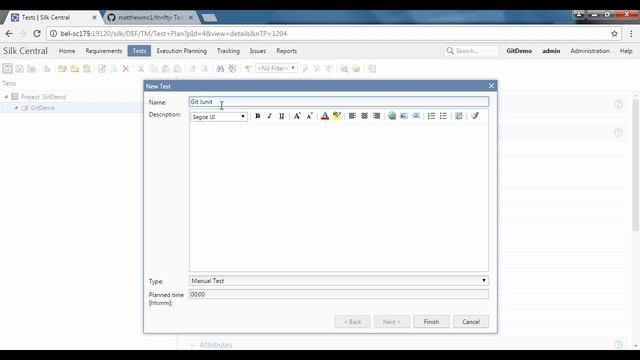The height and width of the screenshot is (360, 640).
Task: Click the edit pencil icon in the Tests toolbar
Action: pyautogui.click(x=102, y=69)
